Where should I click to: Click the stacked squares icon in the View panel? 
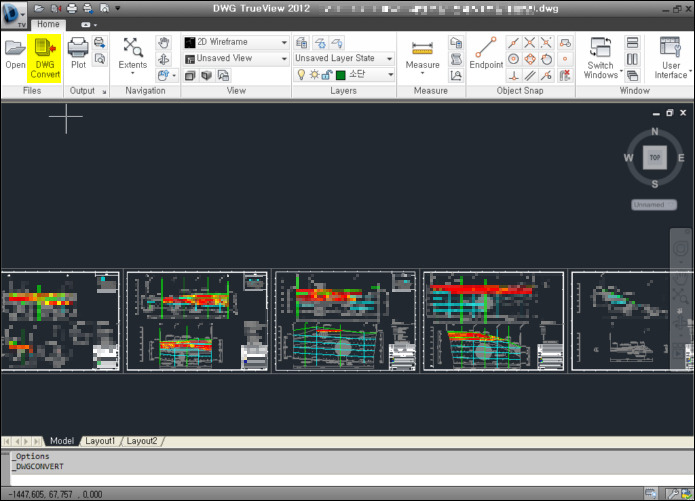tap(190, 75)
